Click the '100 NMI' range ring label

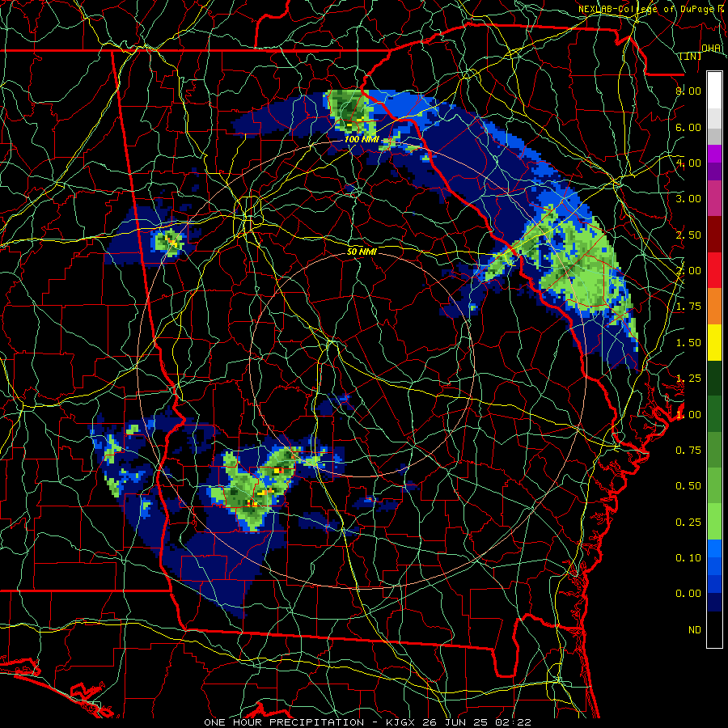tap(362, 139)
